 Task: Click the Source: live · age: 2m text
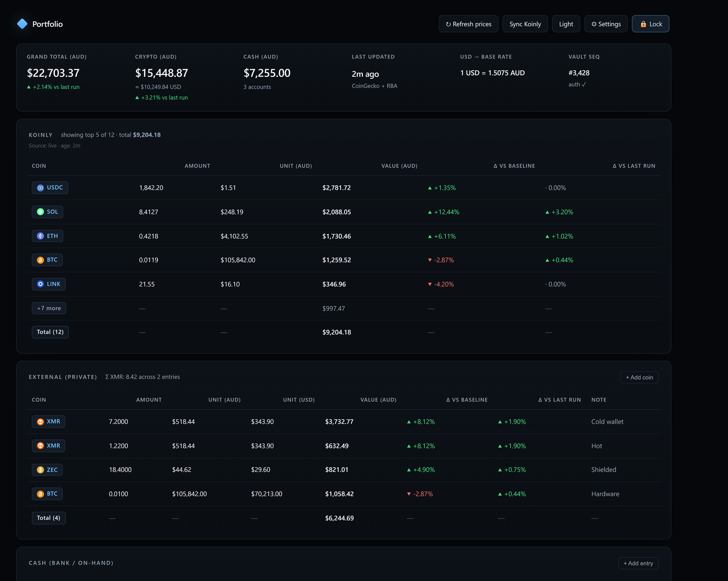pyautogui.click(x=54, y=146)
